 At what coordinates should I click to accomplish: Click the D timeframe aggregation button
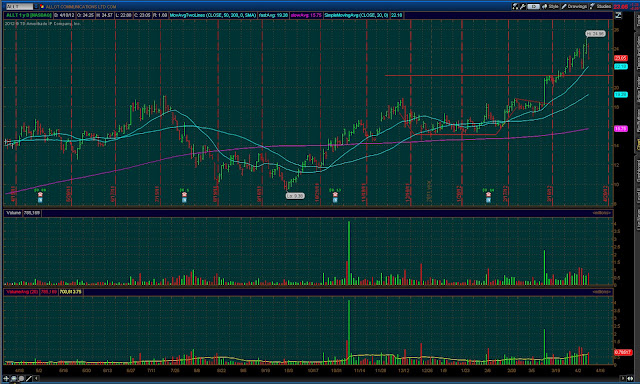click(533, 6)
